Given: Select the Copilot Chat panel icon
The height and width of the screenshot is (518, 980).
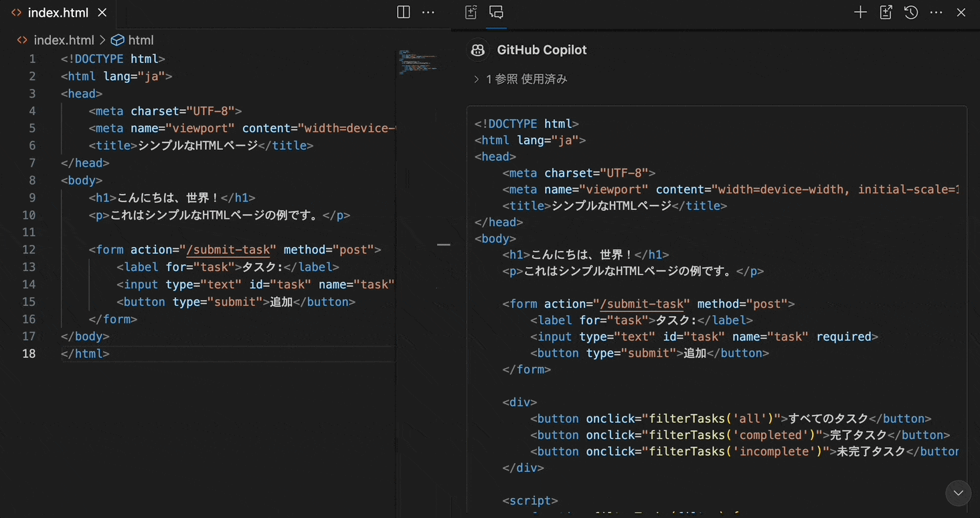Looking at the screenshot, I should [496, 12].
